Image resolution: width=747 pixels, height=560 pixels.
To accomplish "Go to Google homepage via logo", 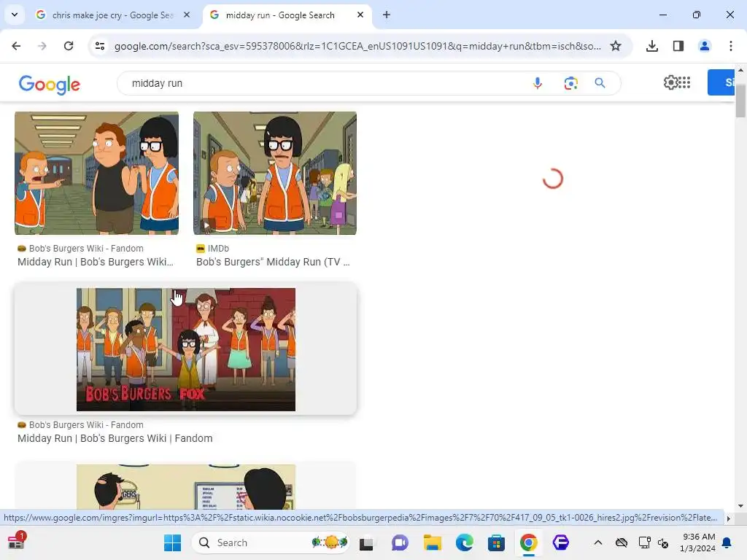I will click(49, 85).
